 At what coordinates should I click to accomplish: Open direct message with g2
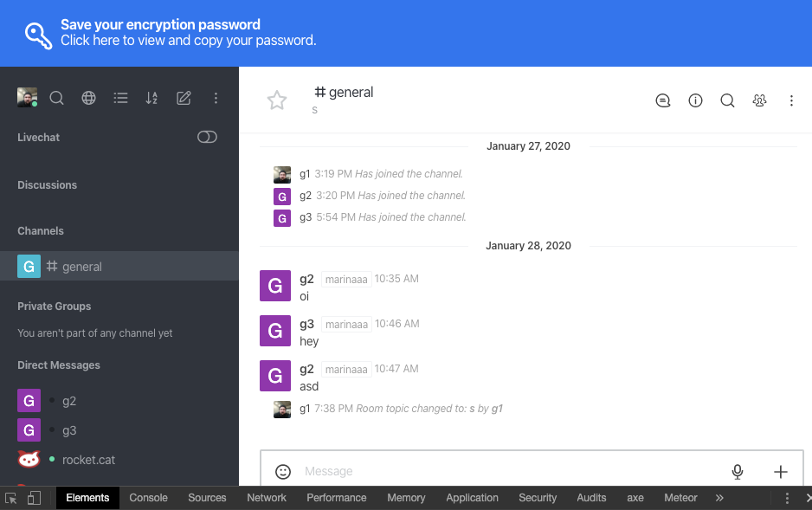(119, 401)
